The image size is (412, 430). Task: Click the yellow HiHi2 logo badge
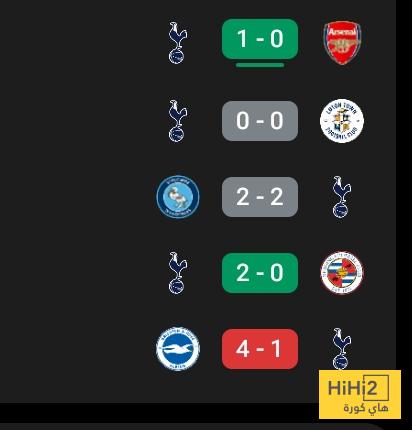(360, 394)
